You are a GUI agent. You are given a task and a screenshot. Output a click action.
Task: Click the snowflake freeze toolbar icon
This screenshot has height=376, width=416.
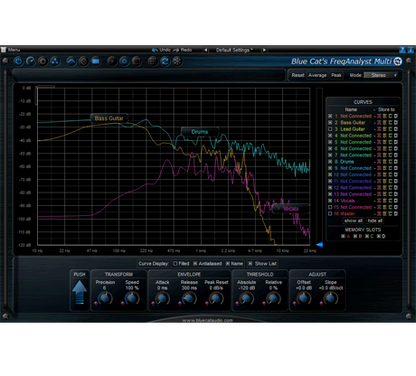point(177,61)
